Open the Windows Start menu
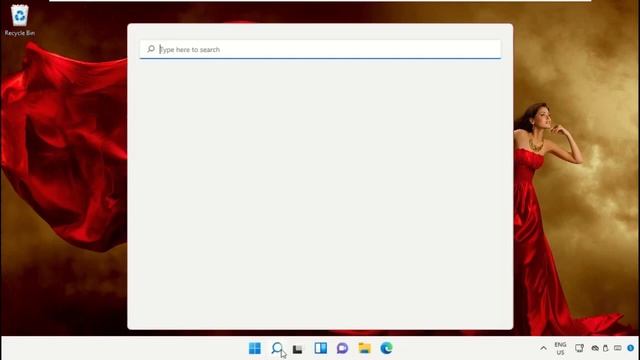The image size is (640, 360). pyautogui.click(x=255, y=348)
